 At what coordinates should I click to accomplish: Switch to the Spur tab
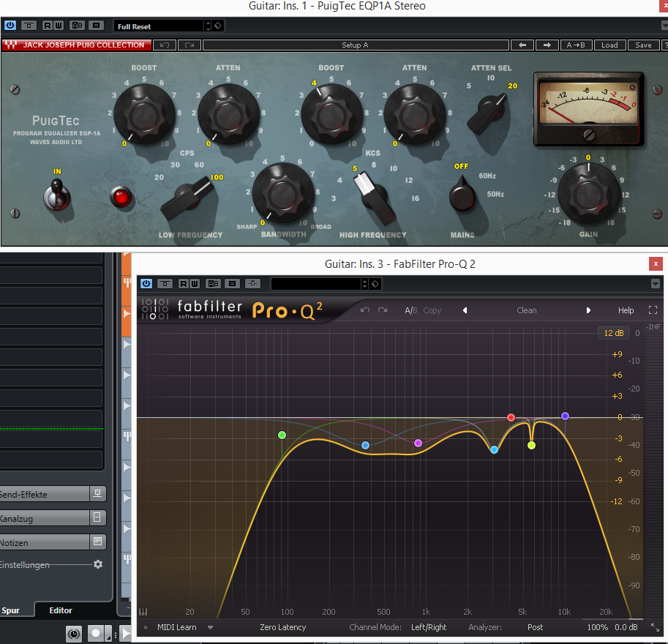click(x=11, y=610)
